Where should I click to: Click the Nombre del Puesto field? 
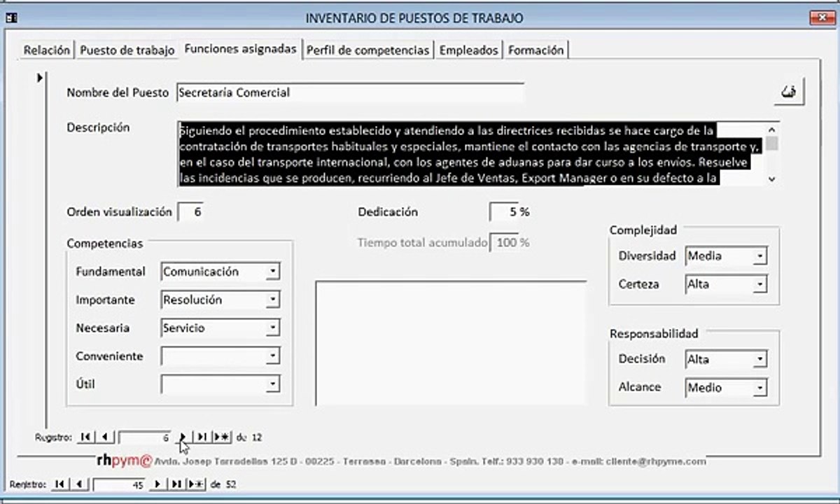coord(350,92)
